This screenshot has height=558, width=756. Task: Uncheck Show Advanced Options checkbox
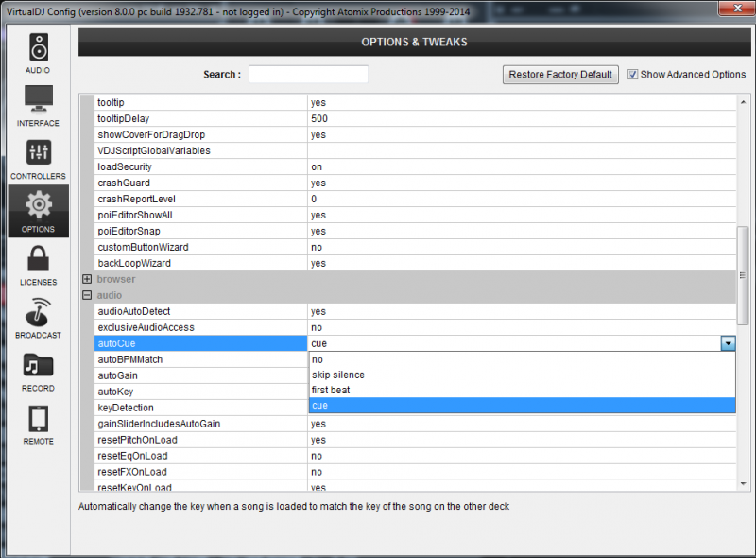pyautogui.click(x=633, y=75)
